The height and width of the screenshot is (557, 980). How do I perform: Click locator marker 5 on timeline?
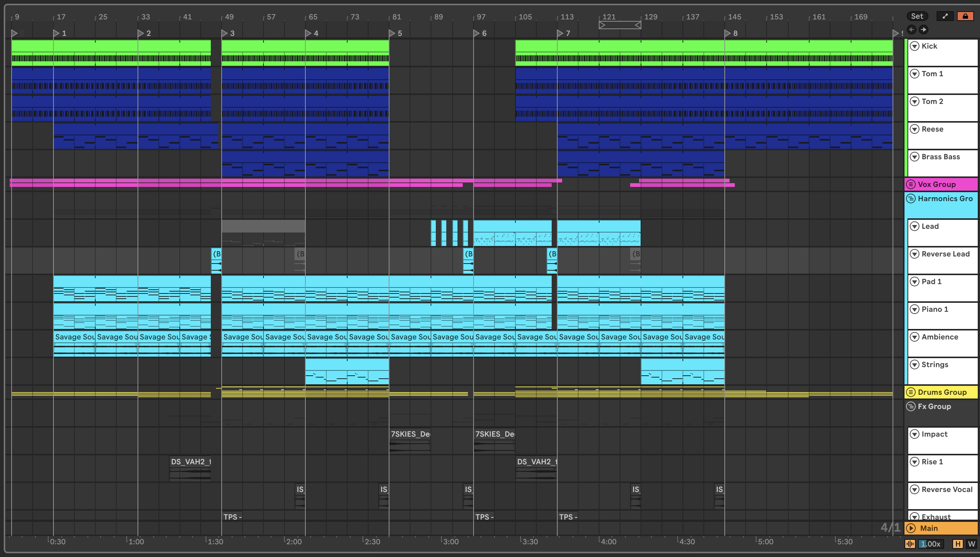point(392,33)
